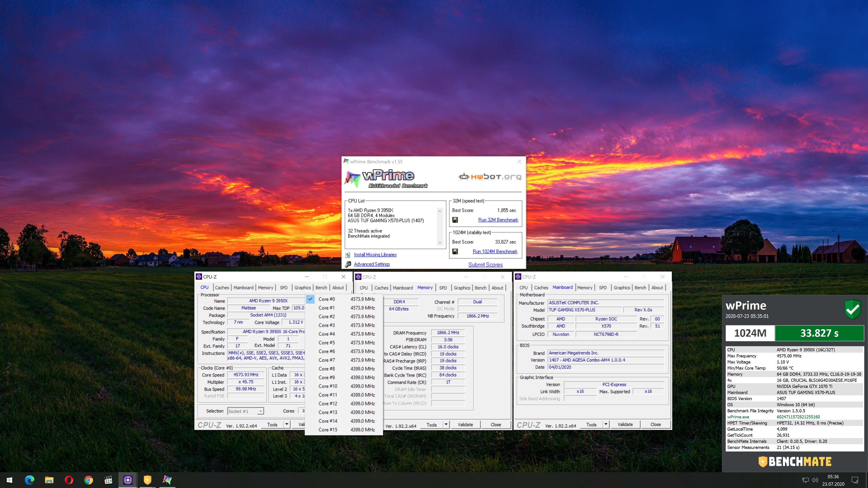Click Tools button in Mainboard CPU-Z
Image resolution: width=868 pixels, height=488 pixels.
[591, 424]
